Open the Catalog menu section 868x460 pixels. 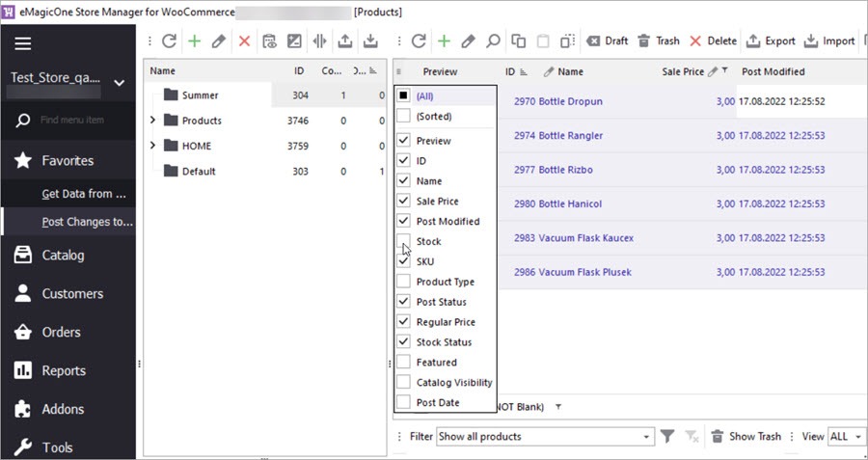63,256
